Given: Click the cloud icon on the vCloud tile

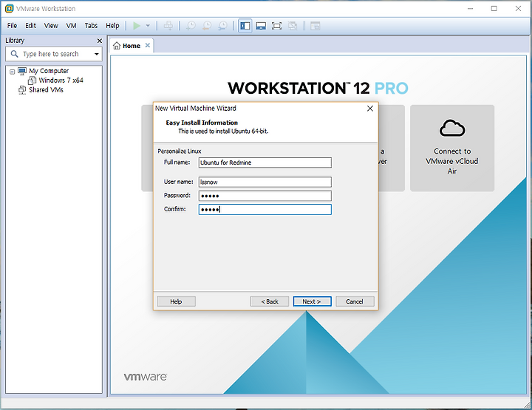Looking at the screenshot, I should pos(452,128).
